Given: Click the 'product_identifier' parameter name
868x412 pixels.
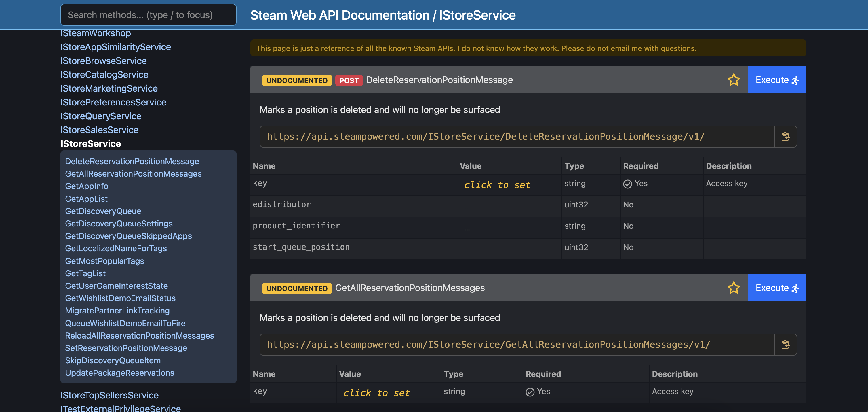Looking at the screenshot, I should click(x=296, y=225).
